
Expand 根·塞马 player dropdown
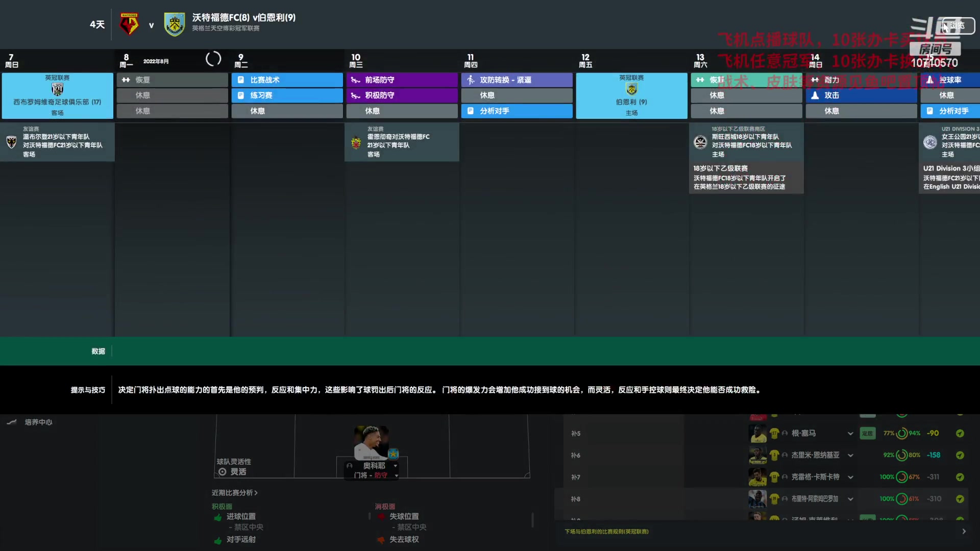[x=850, y=434]
